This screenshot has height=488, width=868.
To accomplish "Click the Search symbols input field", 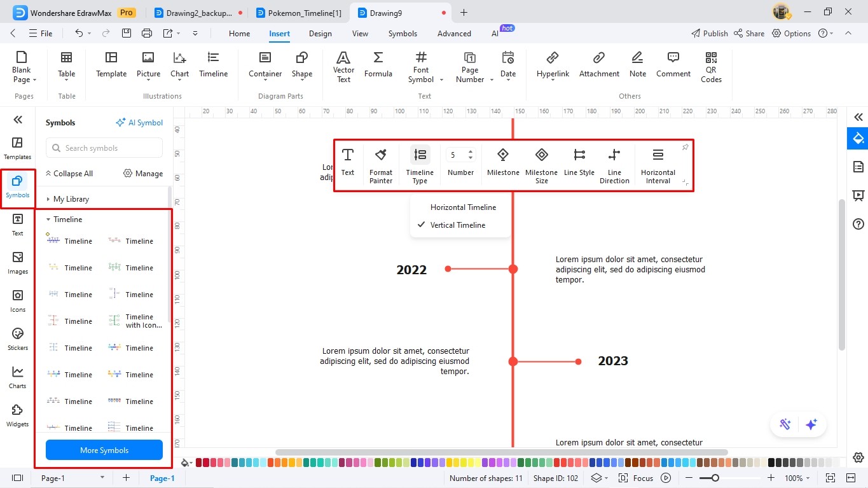I will pyautogui.click(x=104, y=148).
